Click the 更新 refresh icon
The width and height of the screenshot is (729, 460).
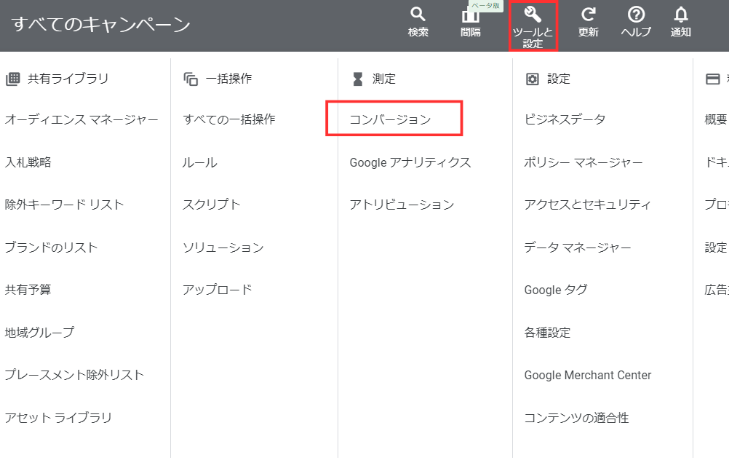[588, 14]
